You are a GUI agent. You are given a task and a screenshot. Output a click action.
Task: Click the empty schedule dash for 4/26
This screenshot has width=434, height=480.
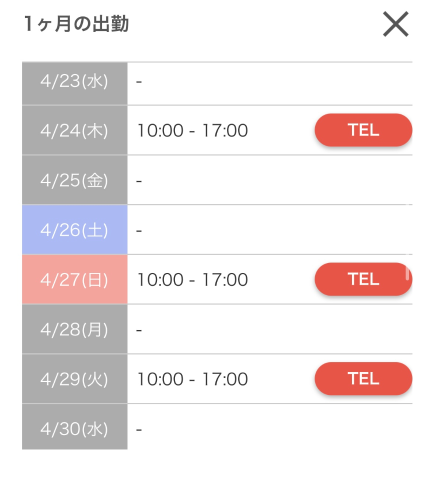(x=139, y=231)
